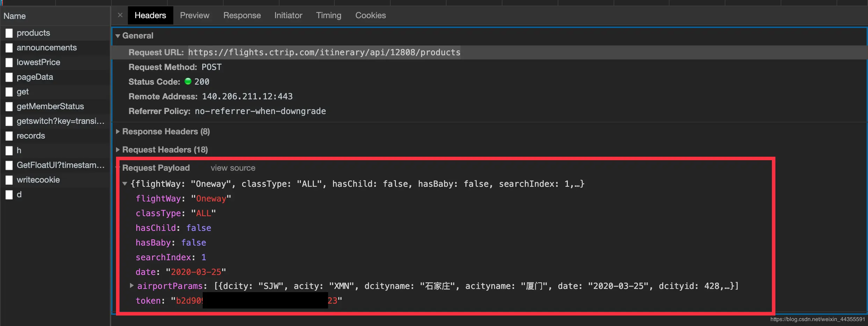Click the Request Method POST value
The width and height of the screenshot is (868, 326).
pyautogui.click(x=211, y=67)
